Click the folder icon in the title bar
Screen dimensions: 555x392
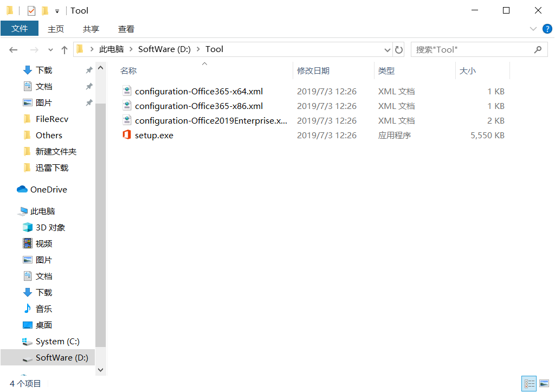click(x=10, y=10)
